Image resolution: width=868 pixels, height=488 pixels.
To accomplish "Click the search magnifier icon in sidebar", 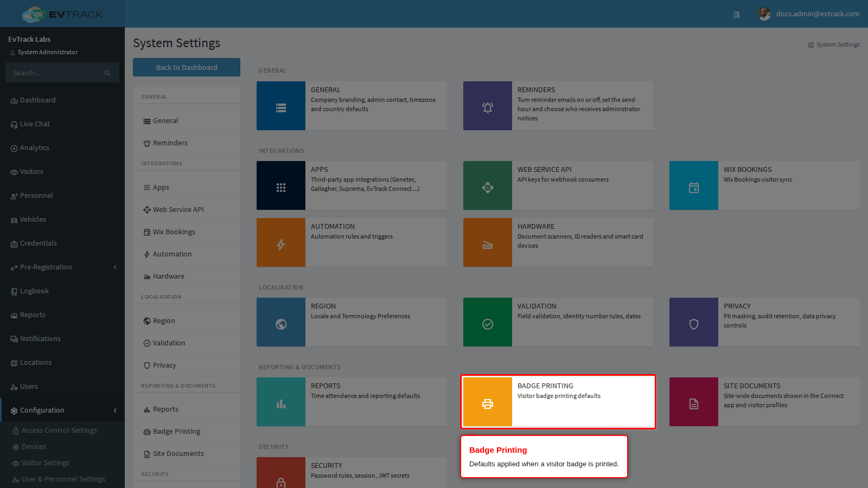I will (x=107, y=73).
